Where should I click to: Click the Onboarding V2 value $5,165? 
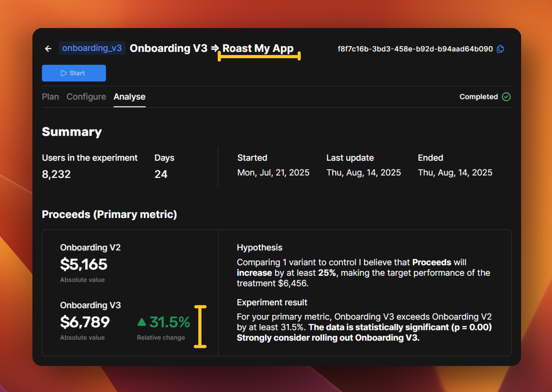[84, 264]
